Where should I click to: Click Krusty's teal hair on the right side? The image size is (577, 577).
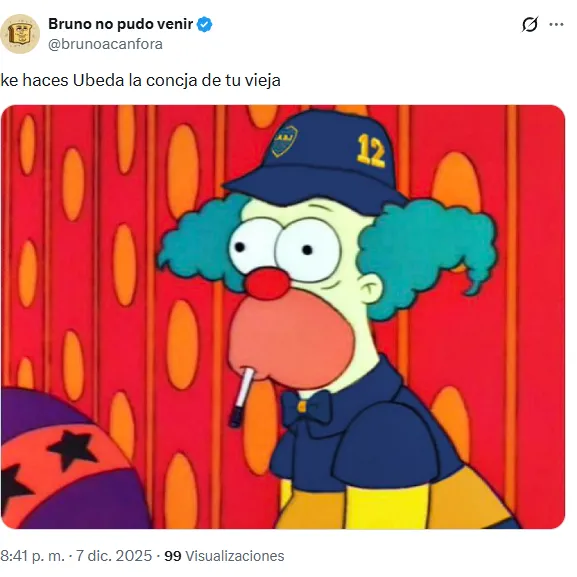pyautogui.click(x=429, y=252)
